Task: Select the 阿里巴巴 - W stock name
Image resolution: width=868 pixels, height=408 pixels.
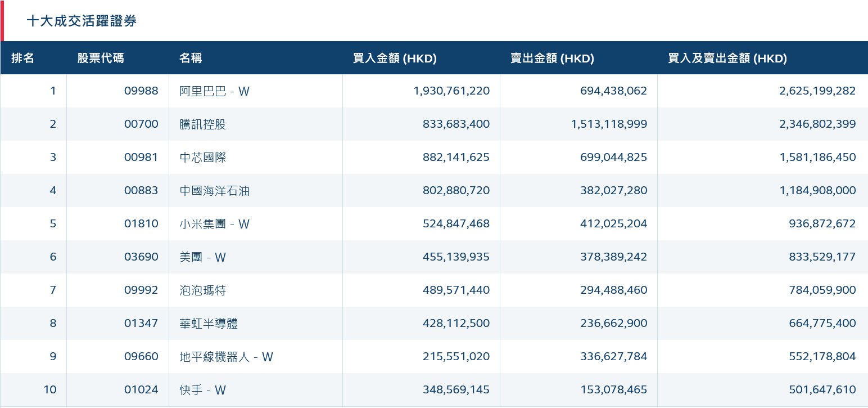Action: click(x=214, y=91)
